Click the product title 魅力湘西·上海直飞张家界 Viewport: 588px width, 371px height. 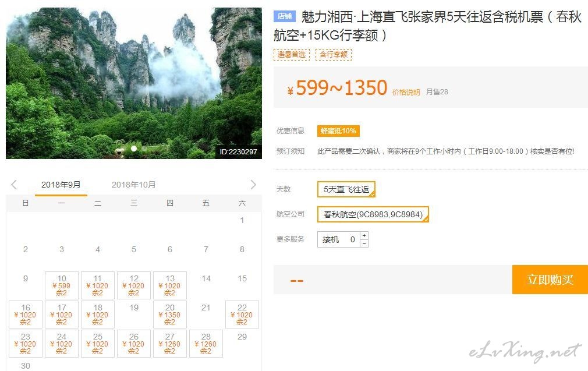click(x=427, y=26)
